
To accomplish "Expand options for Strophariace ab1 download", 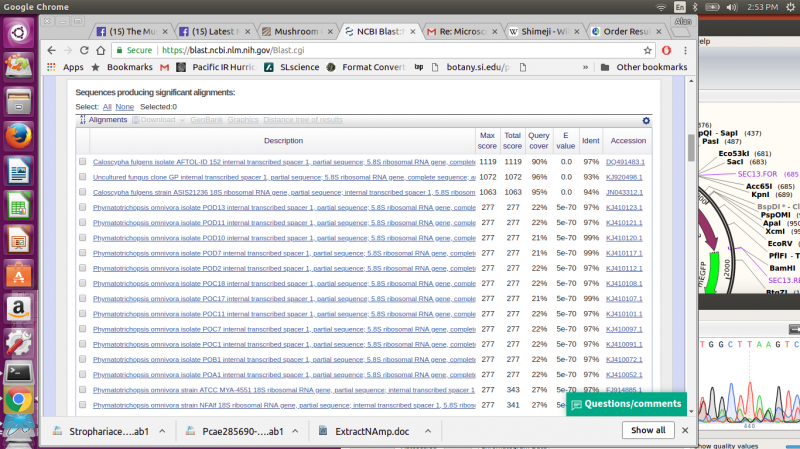I will [x=162, y=431].
